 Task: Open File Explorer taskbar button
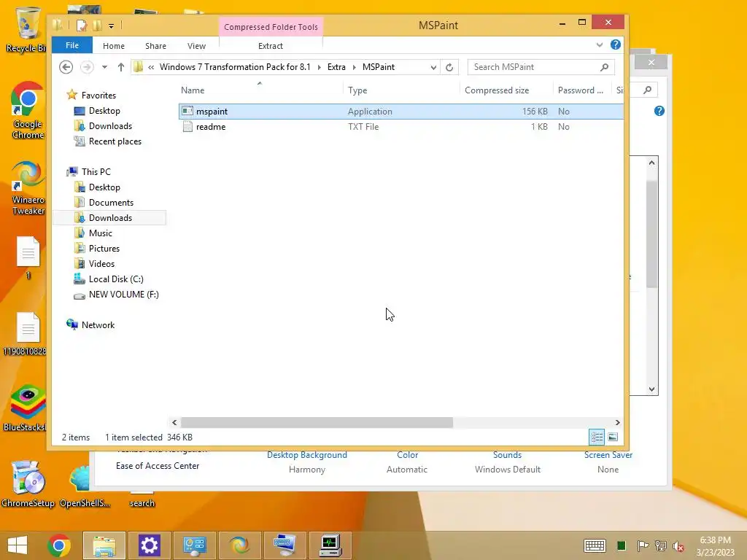coord(104,545)
